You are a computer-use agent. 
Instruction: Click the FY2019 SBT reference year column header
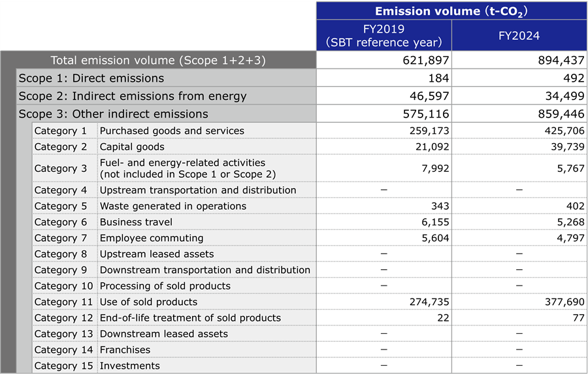click(383, 35)
